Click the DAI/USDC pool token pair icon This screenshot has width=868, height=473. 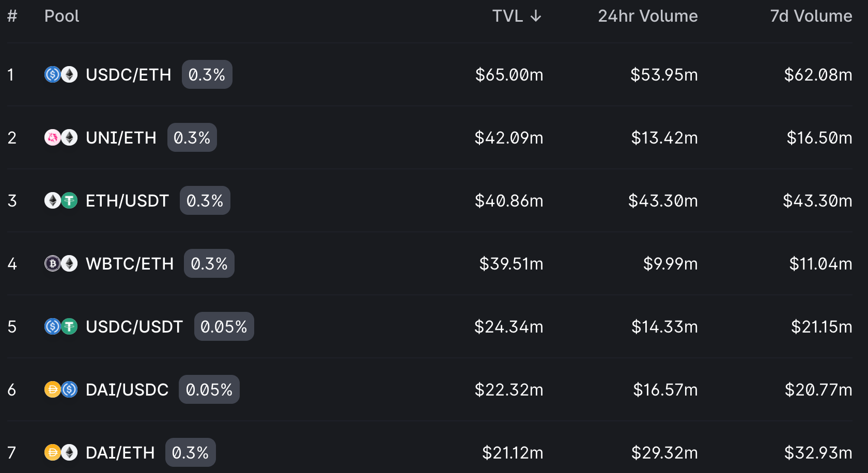click(x=61, y=390)
